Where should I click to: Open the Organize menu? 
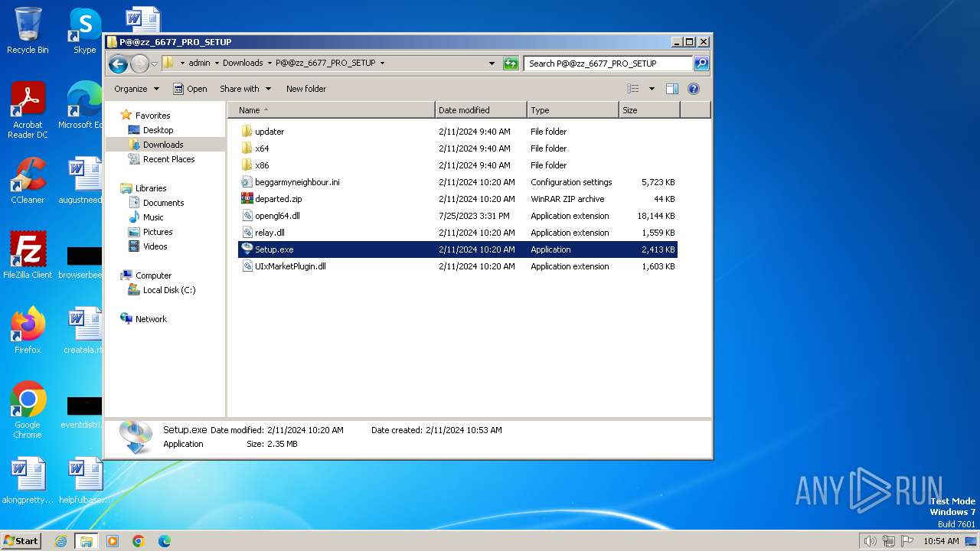click(x=136, y=89)
